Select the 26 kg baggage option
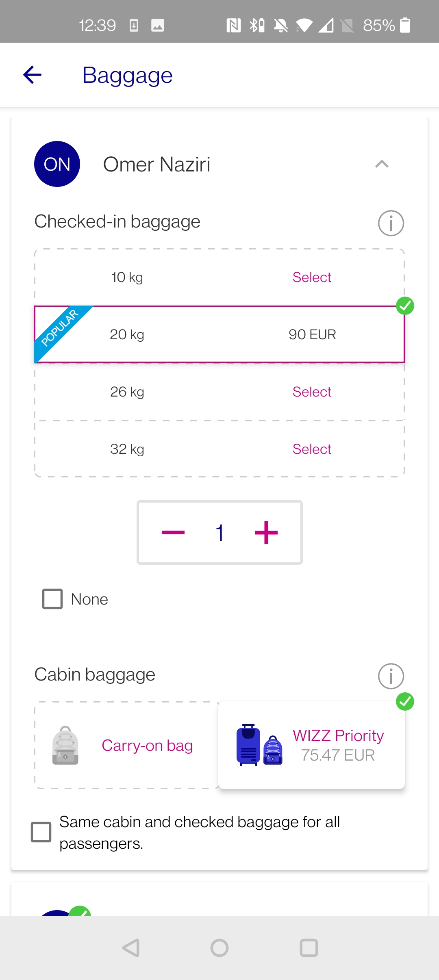Image resolution: width=439 pixels, height=980 pixels. click(219, 392)
